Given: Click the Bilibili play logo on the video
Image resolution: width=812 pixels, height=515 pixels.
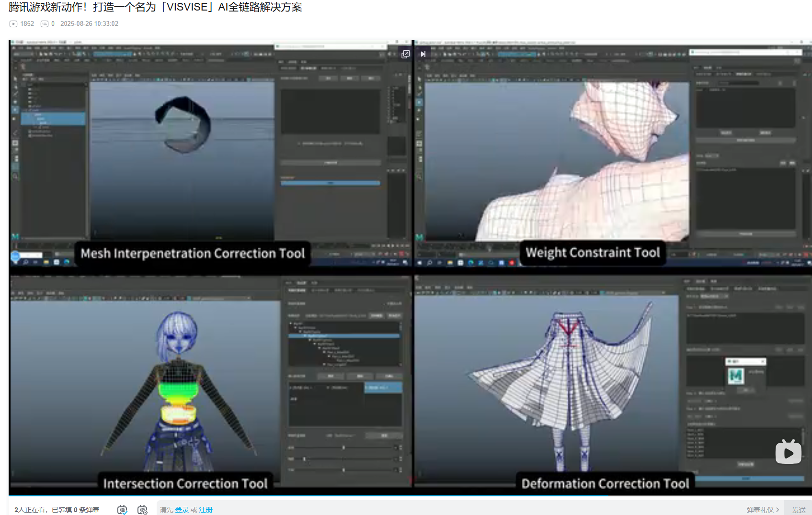Looking at the screenshot, I should (788, 452).
